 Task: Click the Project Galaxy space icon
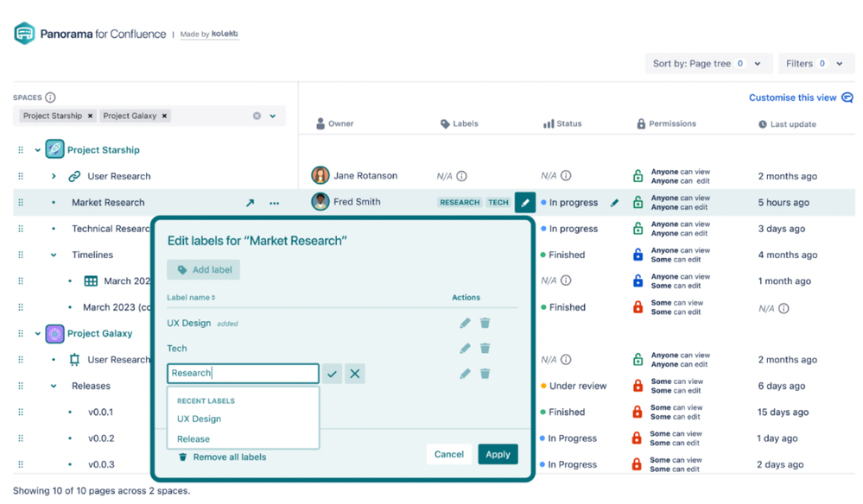(54, 333)
